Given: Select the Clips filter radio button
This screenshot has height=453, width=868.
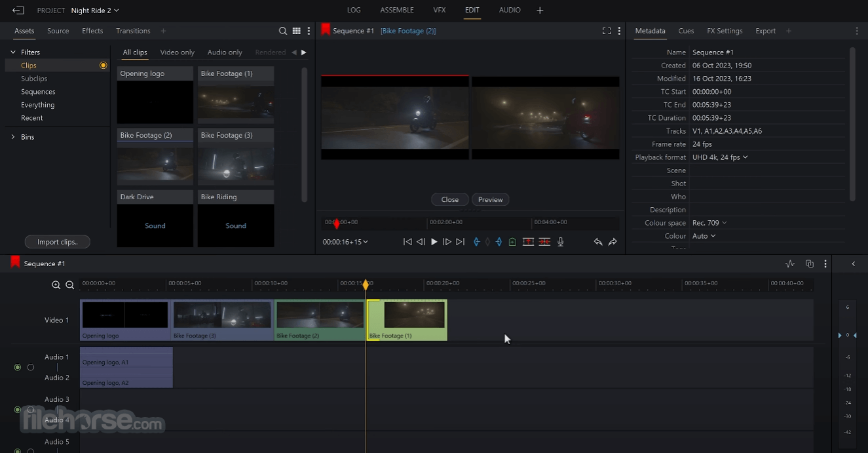Looking at the screenshot, I should point(104,66).
